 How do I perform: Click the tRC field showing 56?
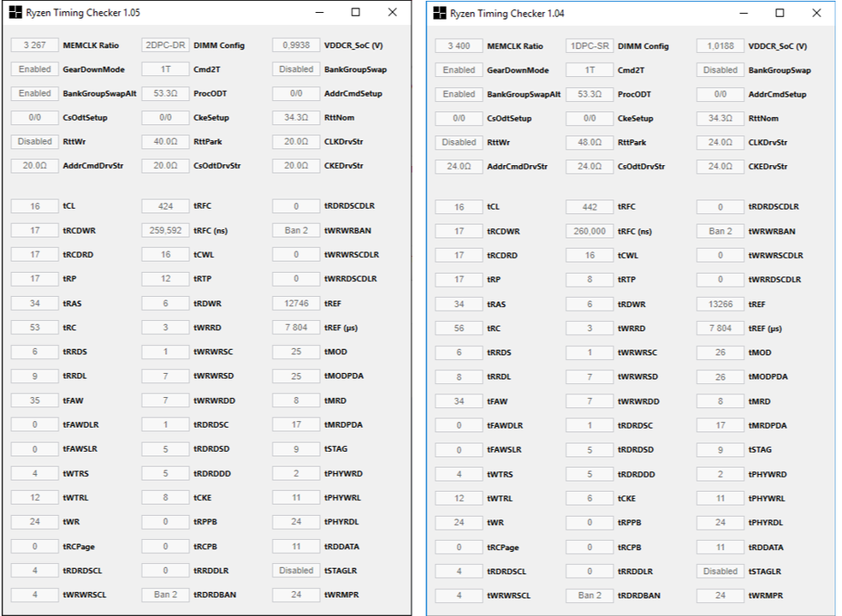point(460,329)
